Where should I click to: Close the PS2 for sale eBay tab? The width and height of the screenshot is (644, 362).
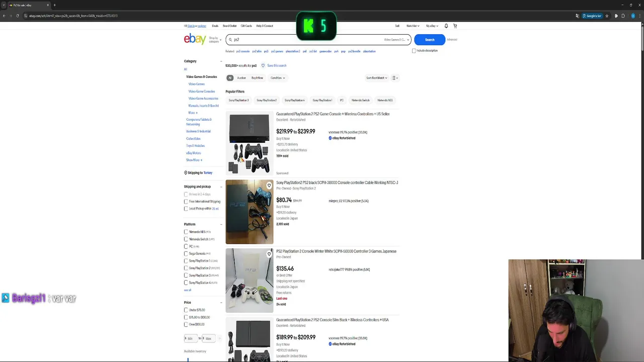[48, 5]
